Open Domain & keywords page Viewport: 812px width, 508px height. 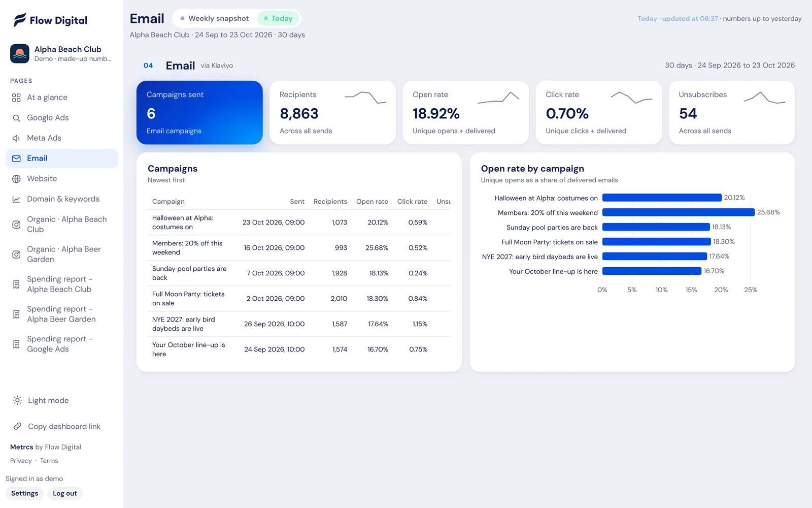(62, 199)
